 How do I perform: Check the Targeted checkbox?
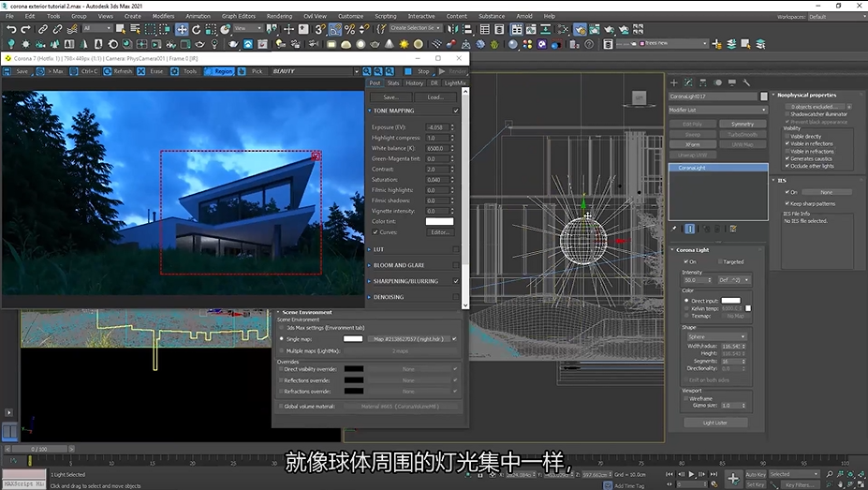click(x=720, y=262)
